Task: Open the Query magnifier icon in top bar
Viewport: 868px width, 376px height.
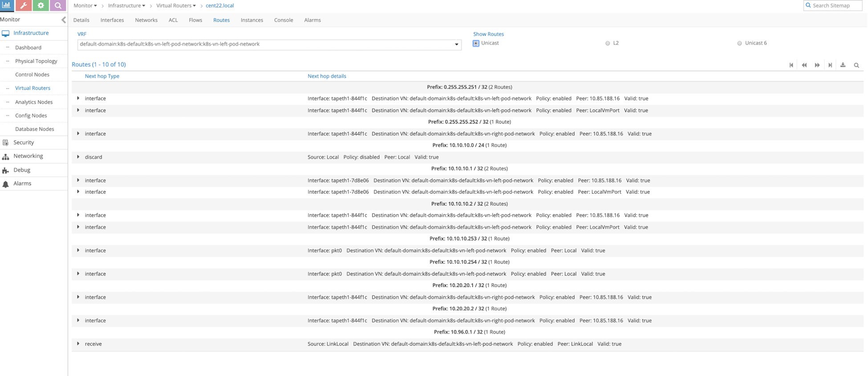Action: tap(58, 5)
